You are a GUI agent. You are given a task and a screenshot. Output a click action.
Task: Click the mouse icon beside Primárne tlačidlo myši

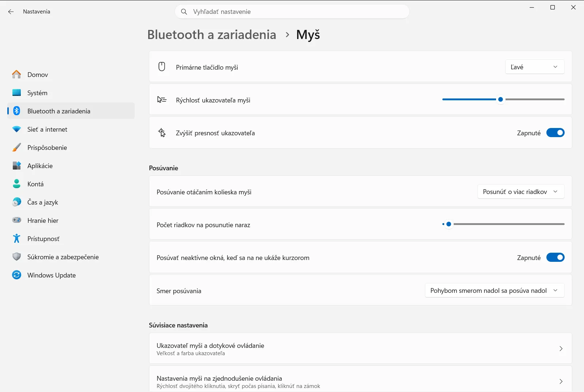click(x=162, y=66)
